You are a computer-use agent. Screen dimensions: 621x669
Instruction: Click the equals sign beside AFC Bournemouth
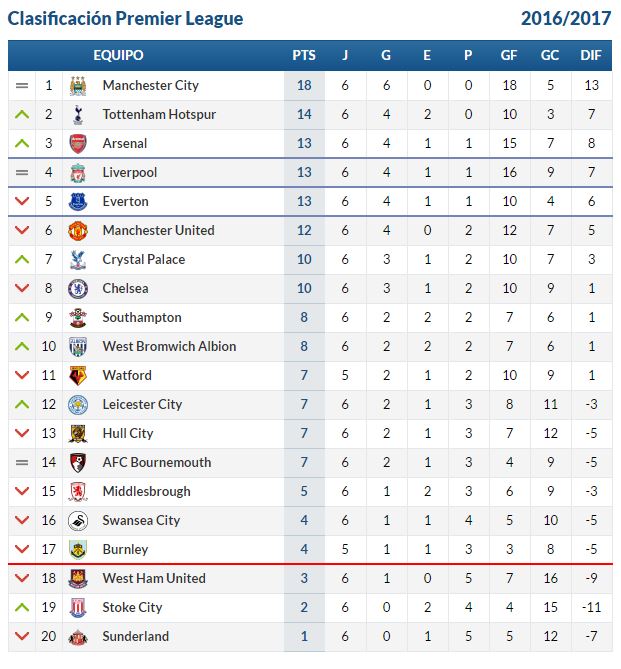(x=22, y=462)
